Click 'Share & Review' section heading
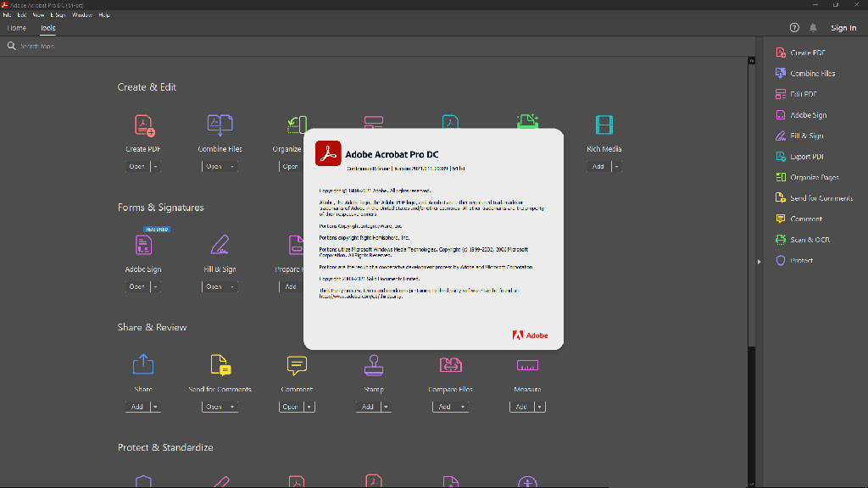This screenshot has width=868, height=488. 153,328
